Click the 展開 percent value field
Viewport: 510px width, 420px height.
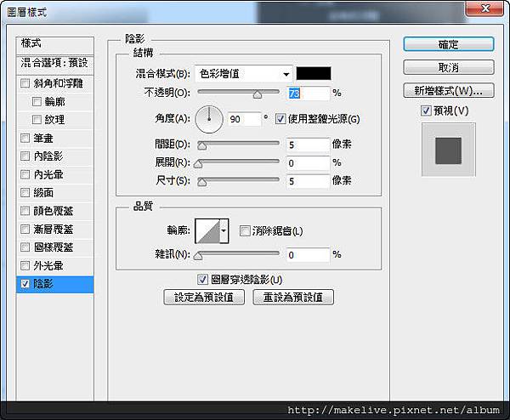coord(309,163)
